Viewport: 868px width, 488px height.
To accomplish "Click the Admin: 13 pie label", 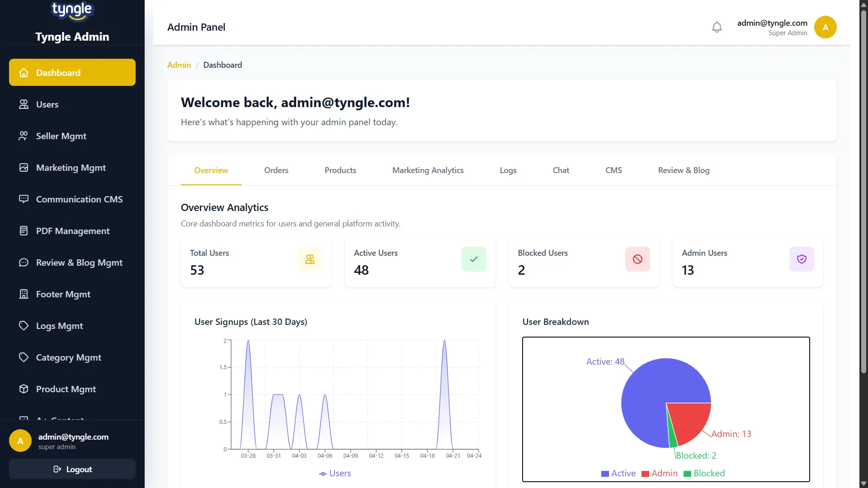I will pyautogui.click(x=731, y=434).
